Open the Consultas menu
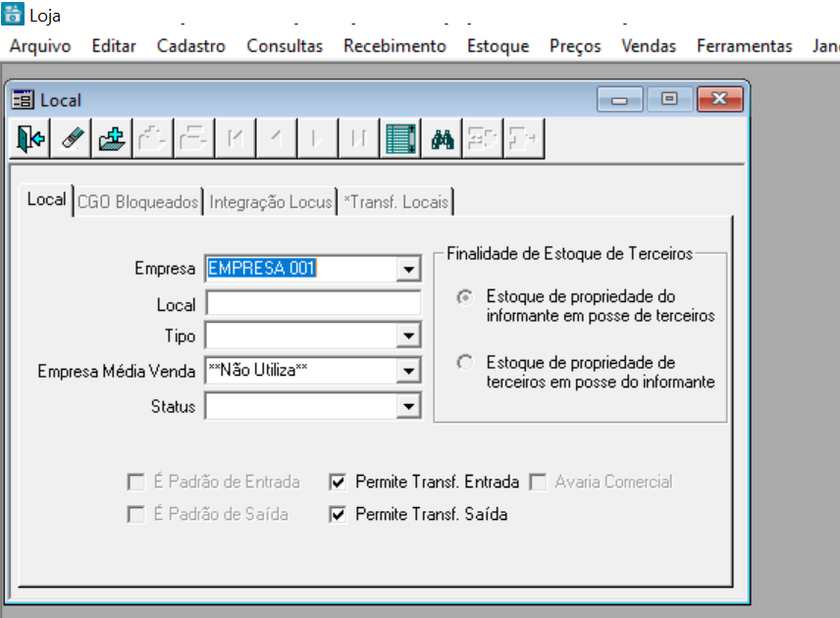This screenshot has width=840, height=618. 285,46
